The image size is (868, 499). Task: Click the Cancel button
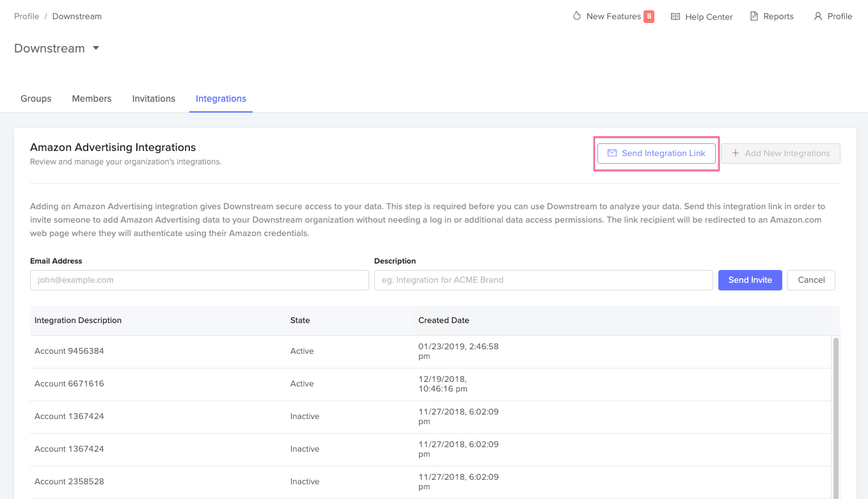(811, 280)
